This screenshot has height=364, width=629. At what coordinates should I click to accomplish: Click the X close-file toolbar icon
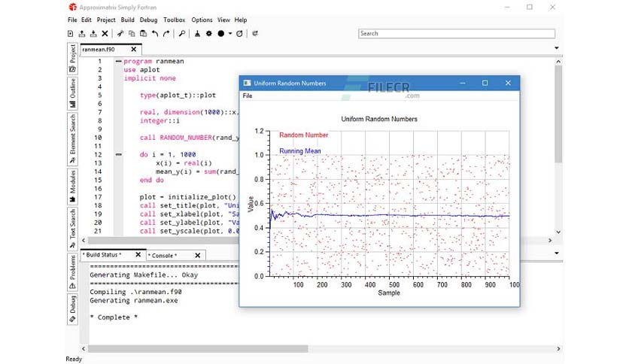point(105,34)
